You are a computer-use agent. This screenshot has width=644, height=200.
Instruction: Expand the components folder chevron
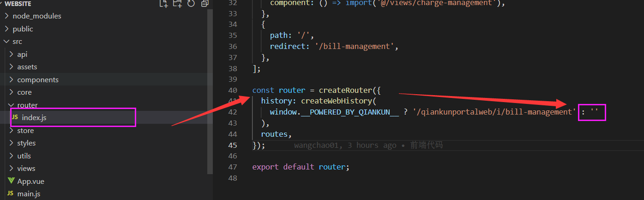(x=11, y=79)
